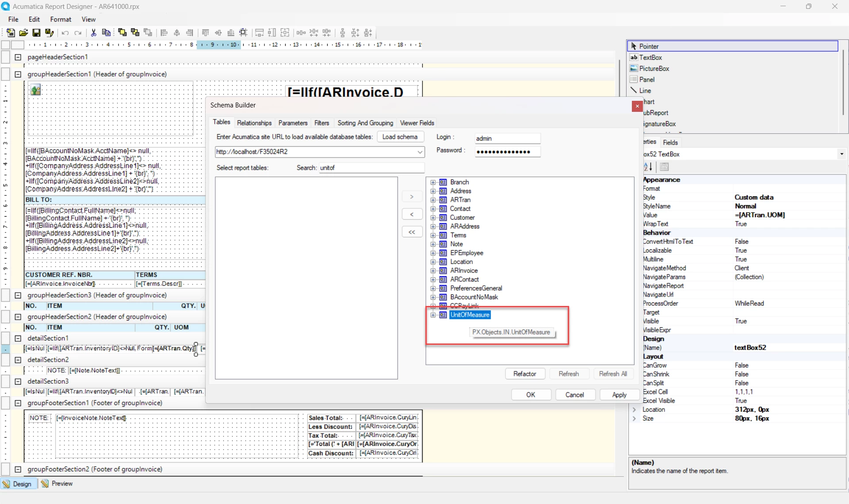
Task: Click the New report toolbar icon
Action: (10, 33)
